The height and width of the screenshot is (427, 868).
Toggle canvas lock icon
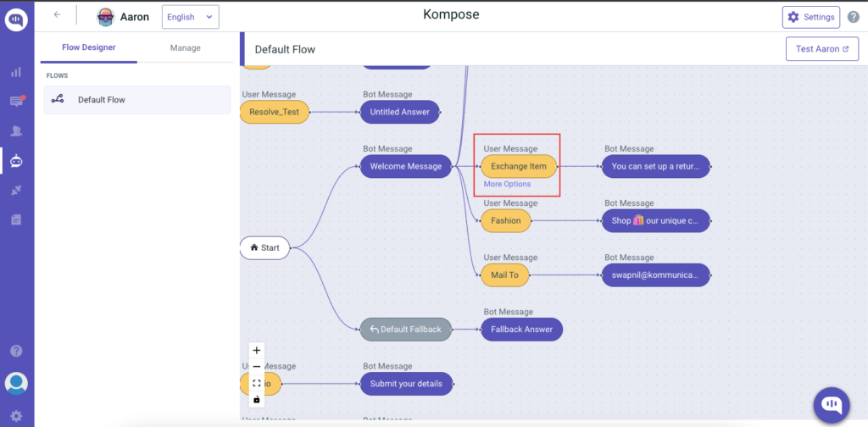[x=256, y=399]
